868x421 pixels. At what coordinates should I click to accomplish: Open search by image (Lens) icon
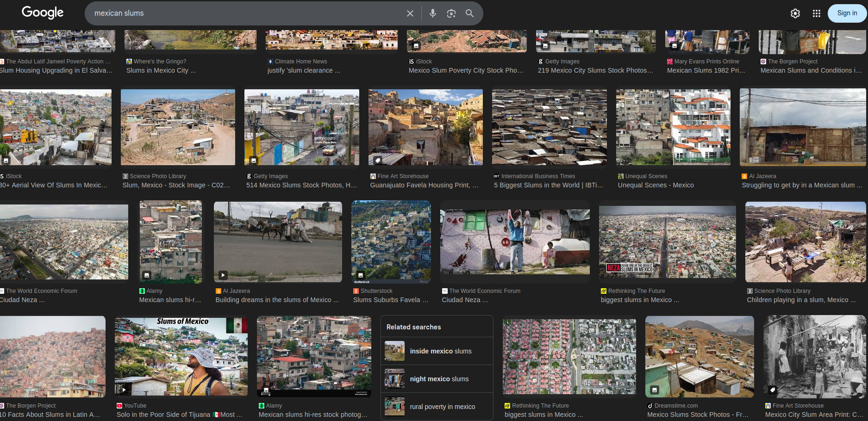click(451, 13)
